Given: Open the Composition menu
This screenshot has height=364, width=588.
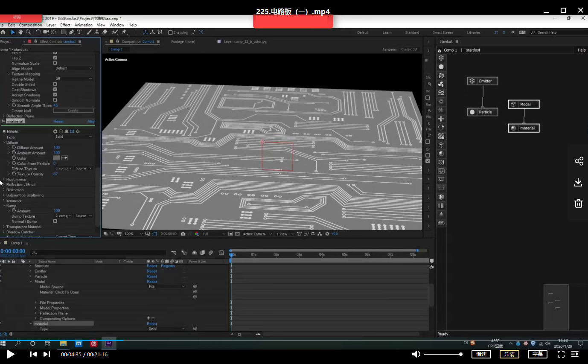Looking at the screenshot, I should pos(30,25).
